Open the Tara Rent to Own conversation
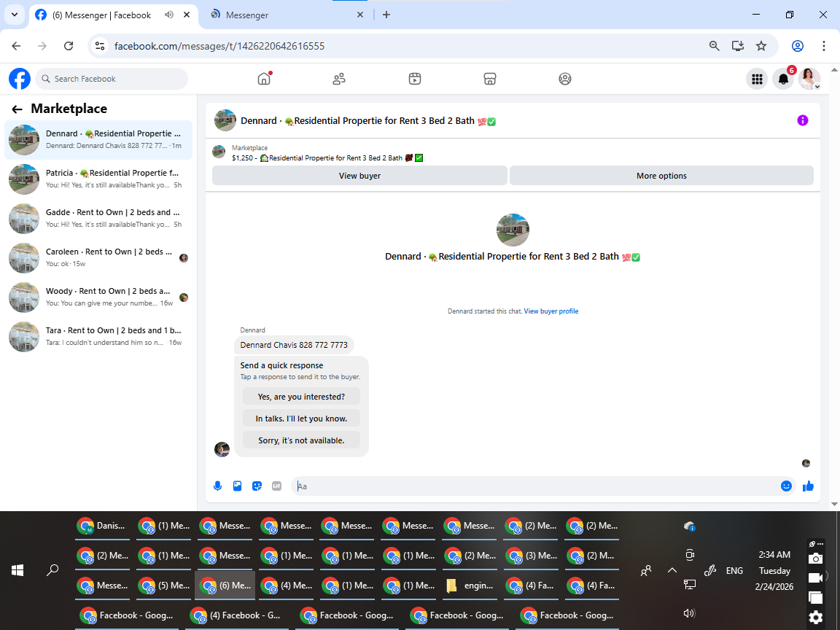Image resolution: width=840 pixels, height=630 pixels. 98,336
